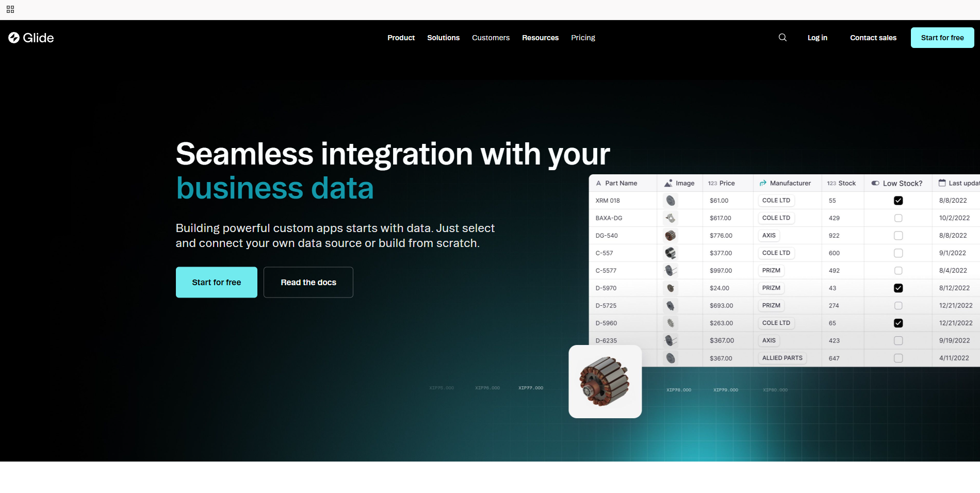Click the XIP77.000 axis label
The width and height of the screenshot is (980, 493).
pos(531,388)
